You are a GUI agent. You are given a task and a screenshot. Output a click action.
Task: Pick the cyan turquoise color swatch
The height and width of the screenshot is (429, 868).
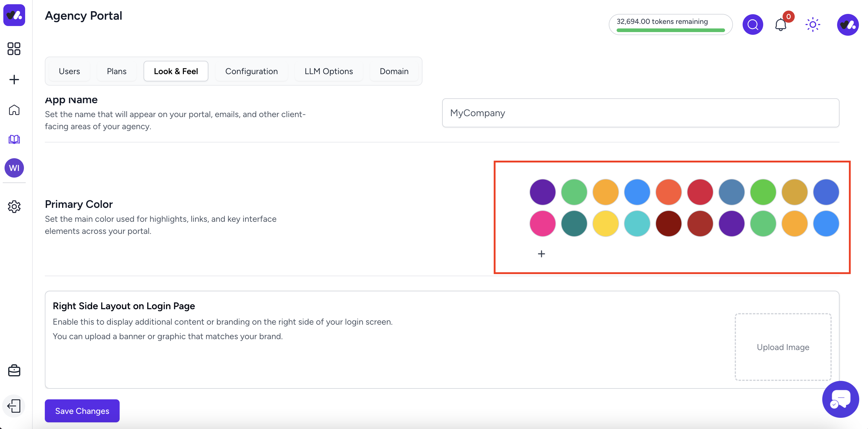637,224
